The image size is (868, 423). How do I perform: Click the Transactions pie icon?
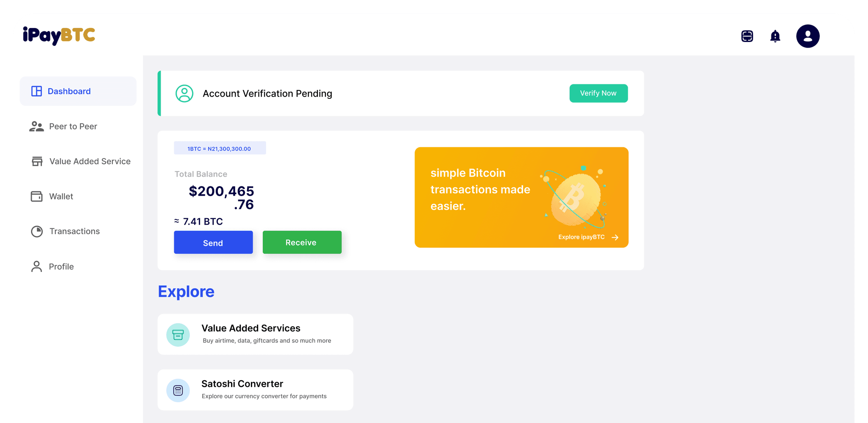(37, 231)
